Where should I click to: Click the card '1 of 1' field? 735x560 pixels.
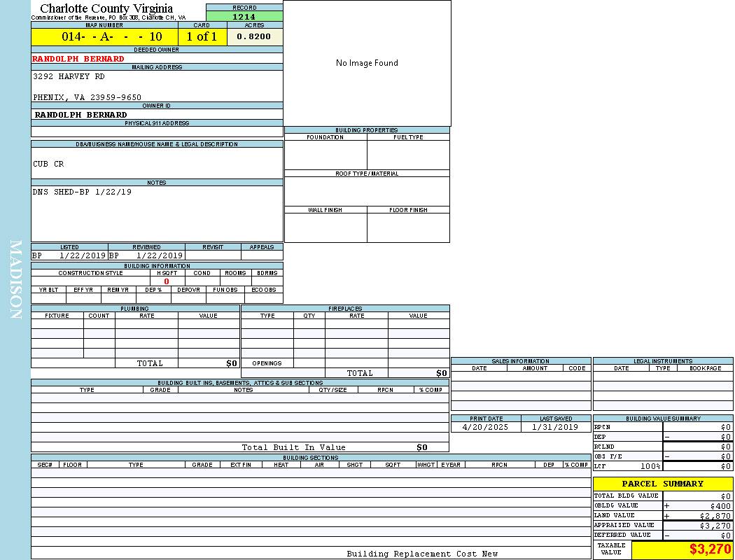pos(202,36)
